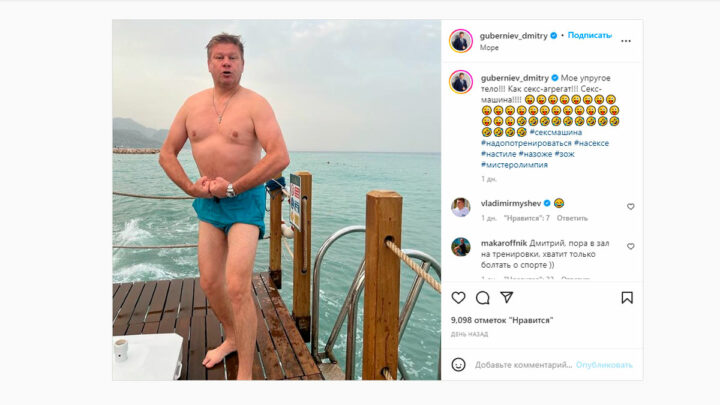Screen dimensions: 720x405
Task: Reply to vladimirmyshev's comment with Ответить
Action: [572, 218]
